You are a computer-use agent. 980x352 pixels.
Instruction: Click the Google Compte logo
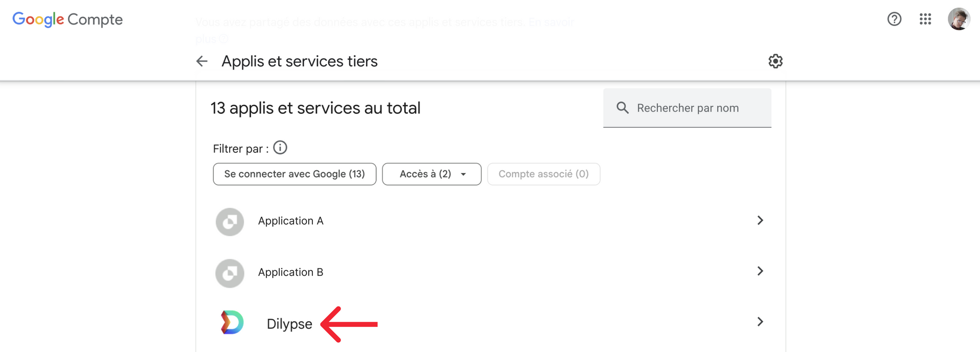pos(67,19)
